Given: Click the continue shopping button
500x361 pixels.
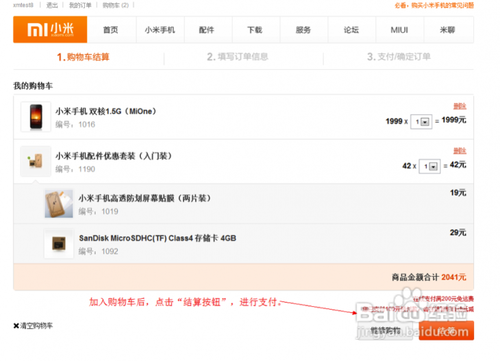Looking at the screenshot, I should (386, 331).
